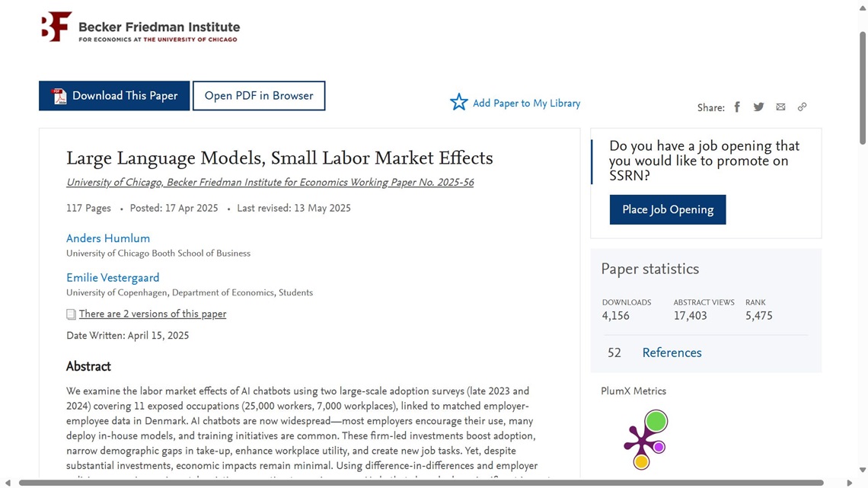Click the vertical scrollbar down arrow
868x488 pixels.
tap(863, 470)
